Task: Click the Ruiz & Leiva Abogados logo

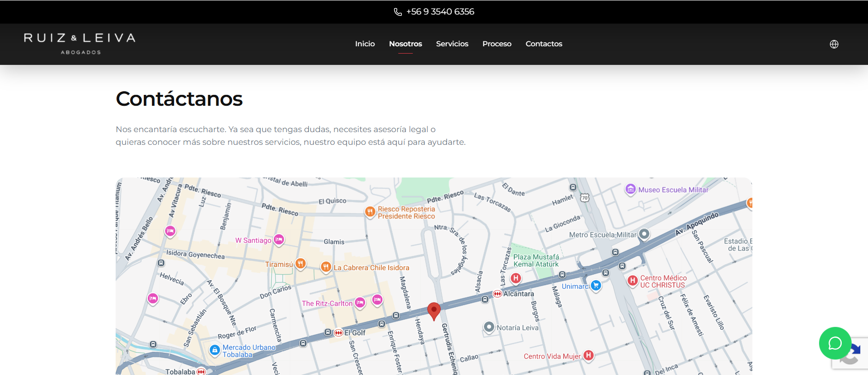Action: [x=80, y=44]
